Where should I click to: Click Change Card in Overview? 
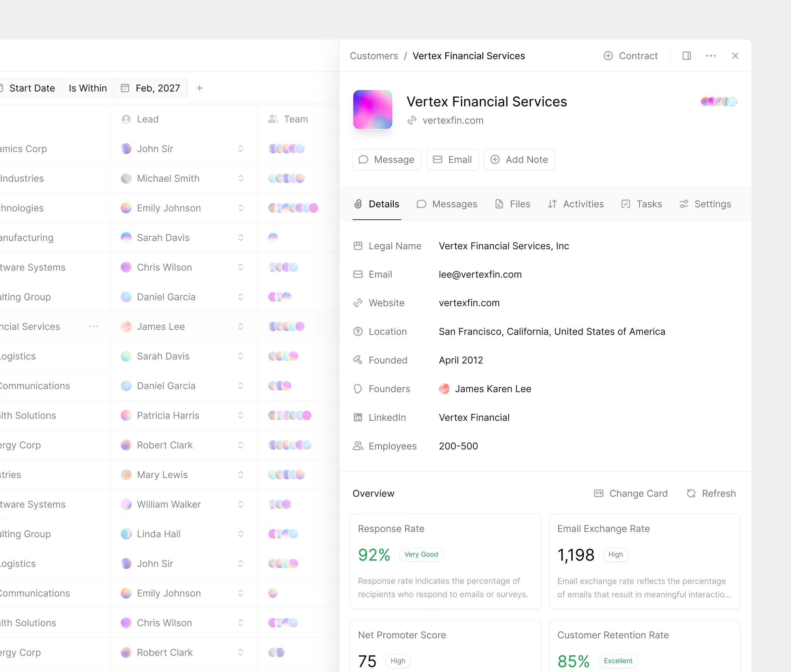pyautogui.click(x=631, y=494)
